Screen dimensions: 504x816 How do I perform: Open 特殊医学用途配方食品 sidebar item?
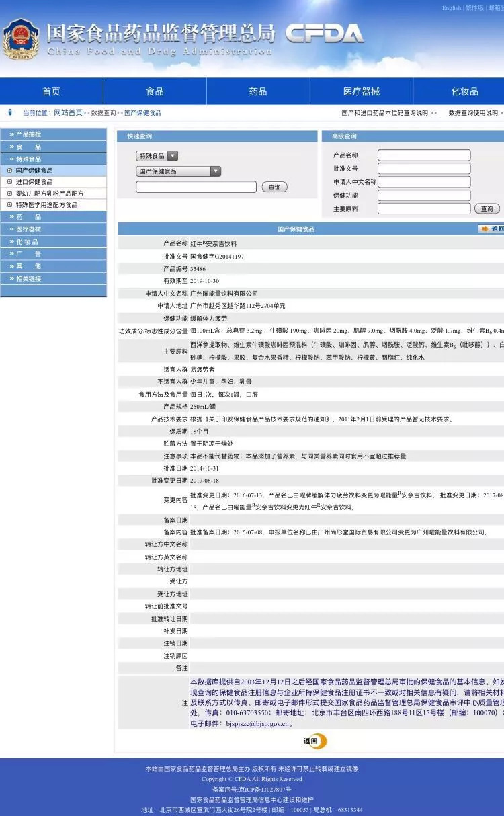(46, 205)
